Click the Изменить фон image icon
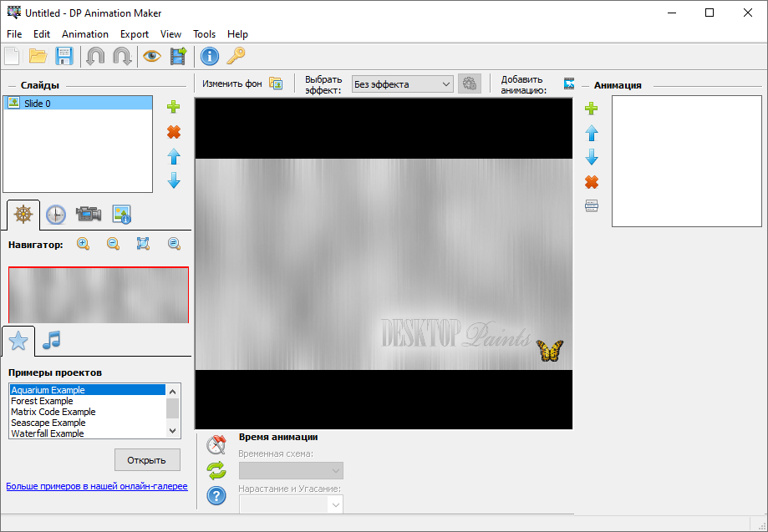The height and width of the screenshot is (532, 768). coord(275,84)
